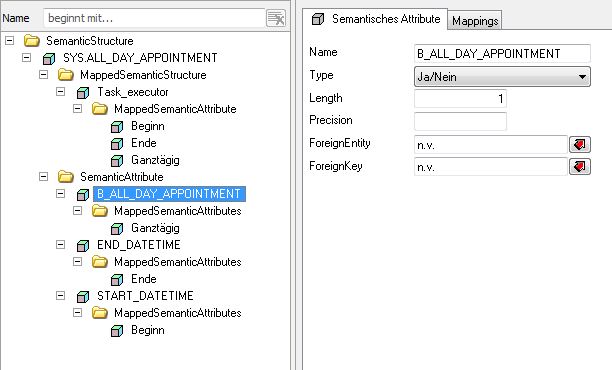Viewport: 612px width, 370px height.
Task: Click the Ende cube icon under END_DATETIME
Action: [x=117, y=279]
